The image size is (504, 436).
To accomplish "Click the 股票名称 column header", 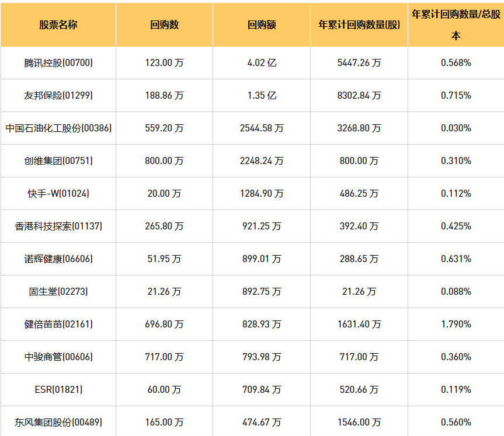I will (58, 25).
